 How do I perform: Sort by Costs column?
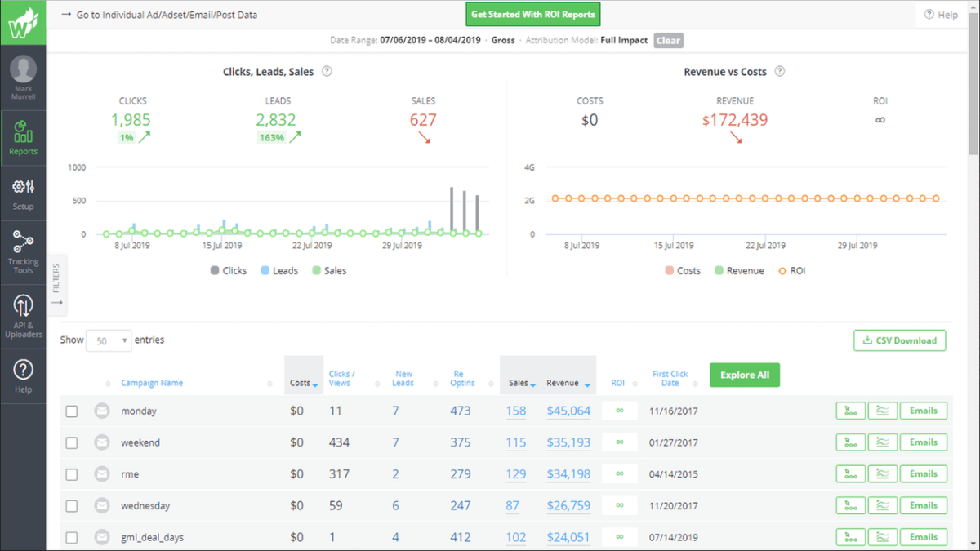click(304, 383)
